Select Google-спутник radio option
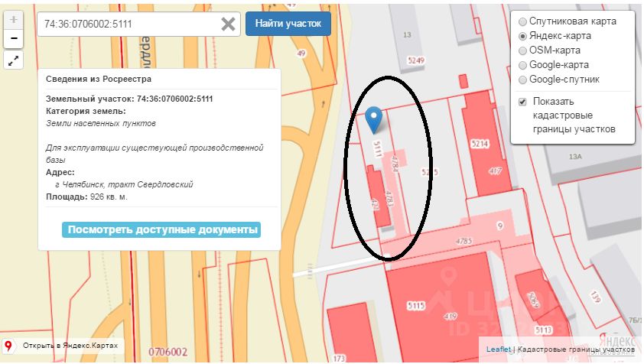Viewport: 644px width, 364px height. click(x=522, y=80)
